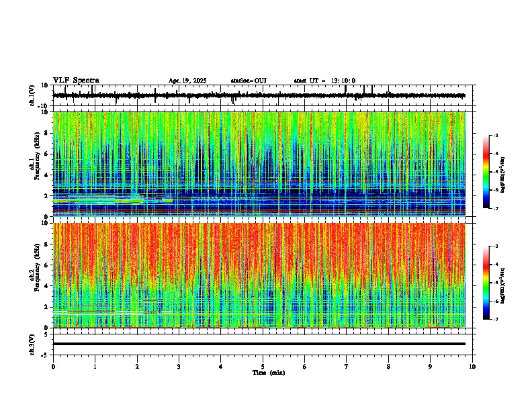Click the "Time (min)" x-axis label
The height and width of the screenshot is (411, 532).
[269, 373]
